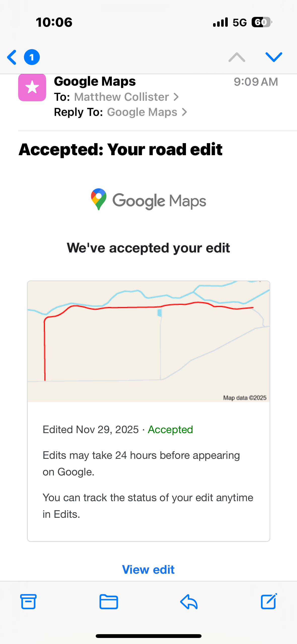
Task: Go to the next message arrow
Action: pyautogui.click(x=274, y=57)
